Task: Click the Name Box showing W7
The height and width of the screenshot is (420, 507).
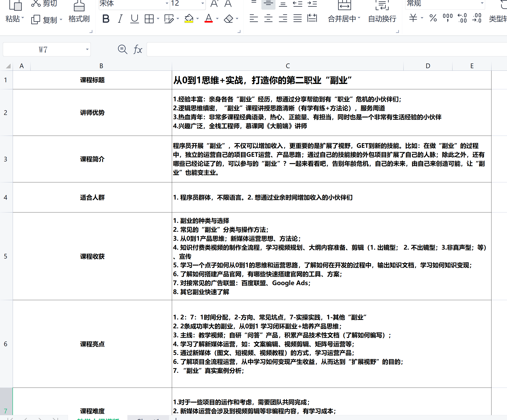Action: click(x=43, y=50)
